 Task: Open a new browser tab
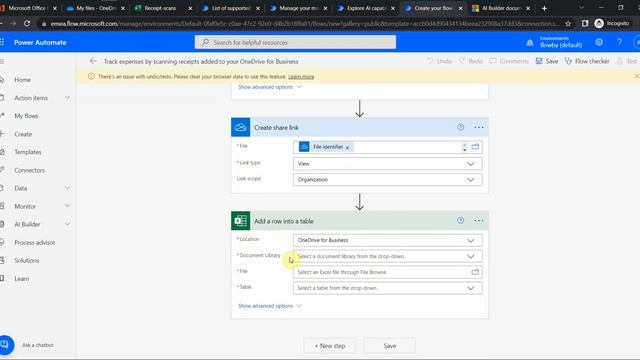(x=544, y=8)
